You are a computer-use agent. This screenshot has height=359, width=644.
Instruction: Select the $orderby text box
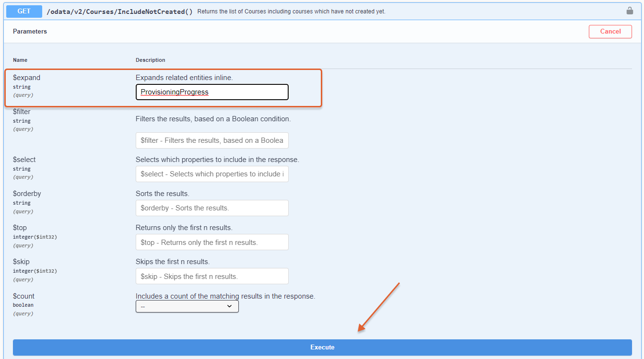[x=212, y=208]
